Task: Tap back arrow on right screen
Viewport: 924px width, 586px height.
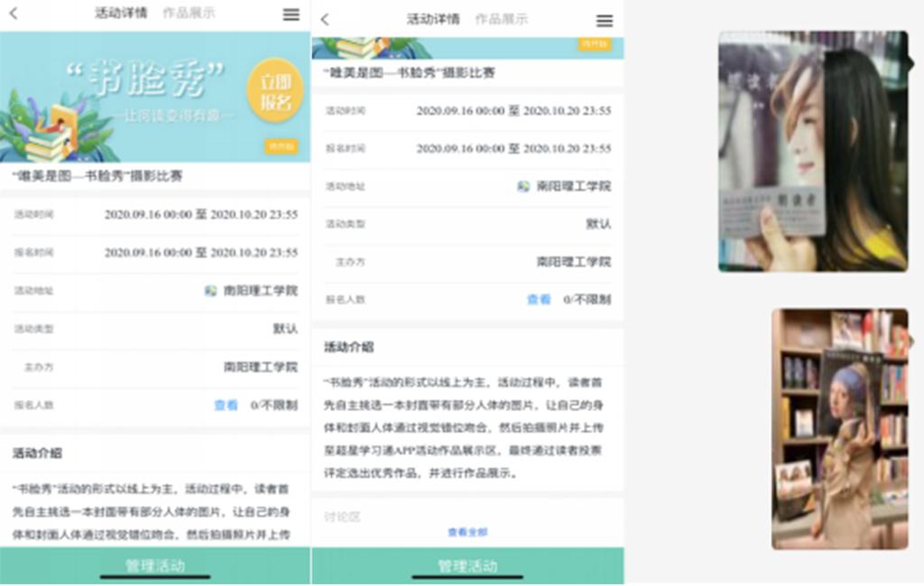Action: click(325, 20)
